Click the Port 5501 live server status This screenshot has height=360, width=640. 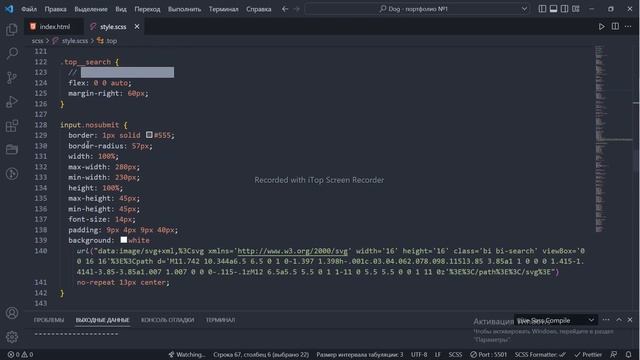point(489,355)
